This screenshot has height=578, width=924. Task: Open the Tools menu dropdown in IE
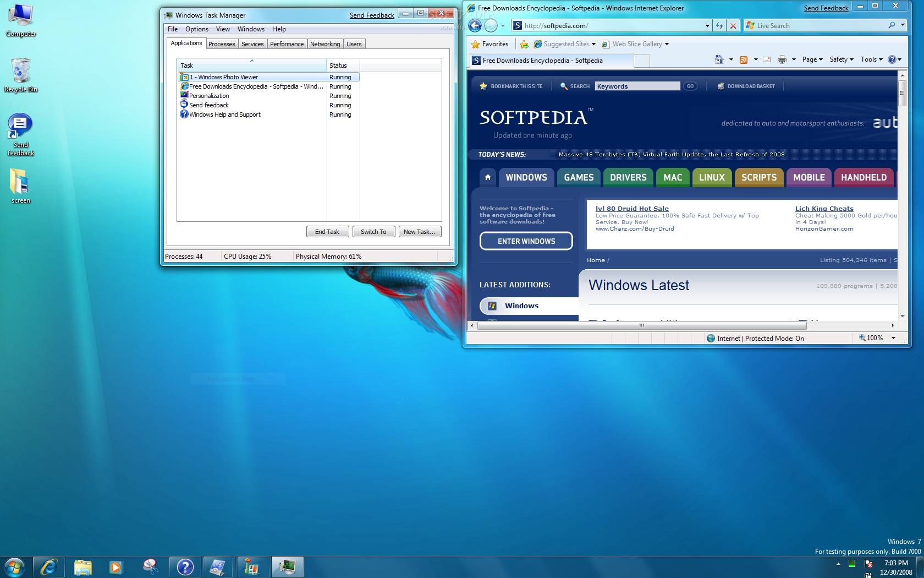coord(872,59)
